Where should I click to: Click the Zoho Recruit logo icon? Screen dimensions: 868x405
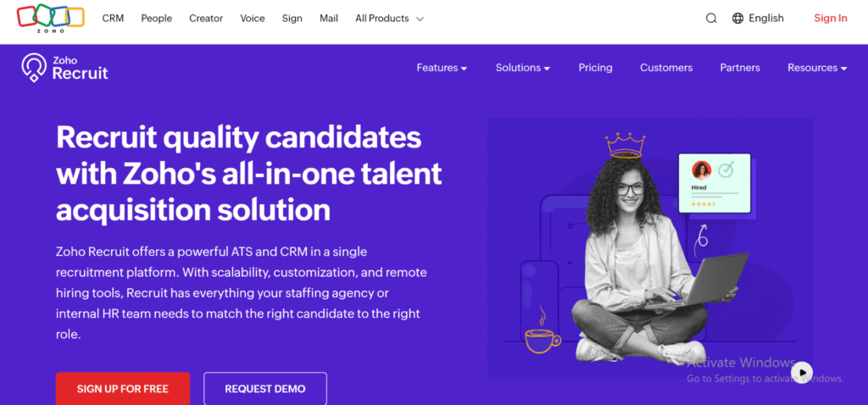tap(33, 68)
